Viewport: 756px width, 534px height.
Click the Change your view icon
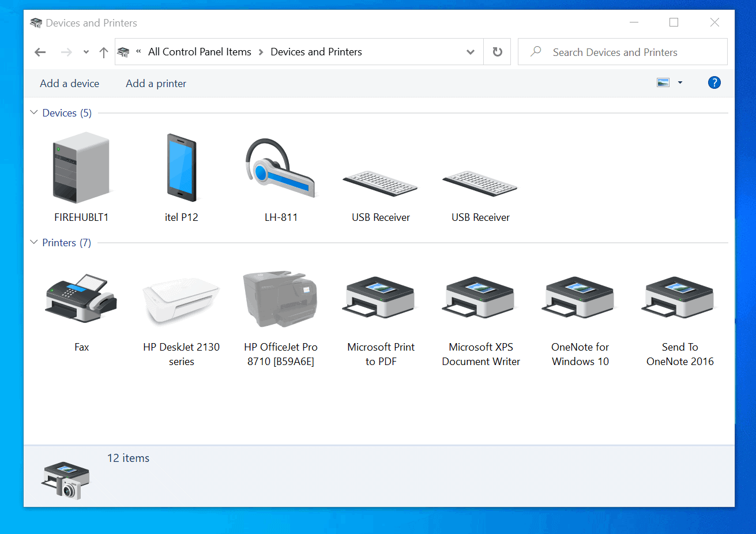663,82
